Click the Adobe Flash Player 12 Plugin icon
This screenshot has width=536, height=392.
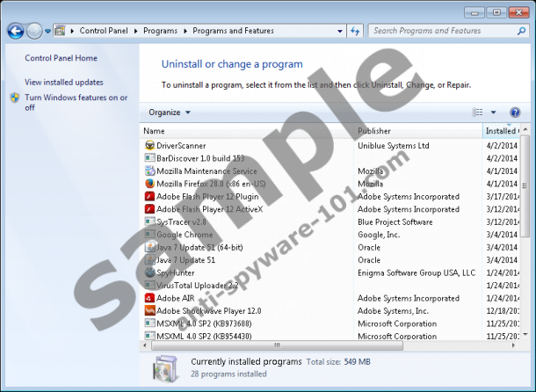point(149,197)
